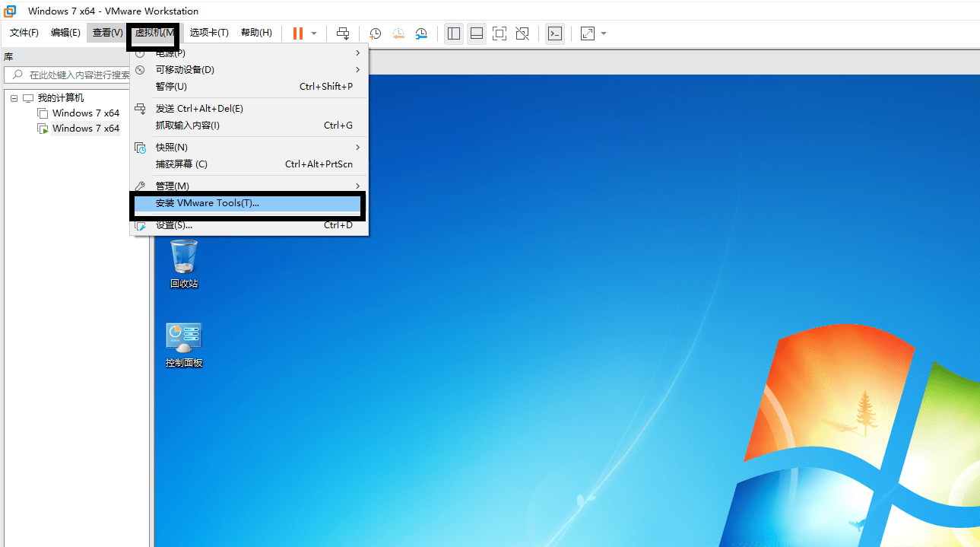Toggle the library sidebar panel icon
This screenshot has width=980, height=547.
pyautogui.click(x=454, y=33)
